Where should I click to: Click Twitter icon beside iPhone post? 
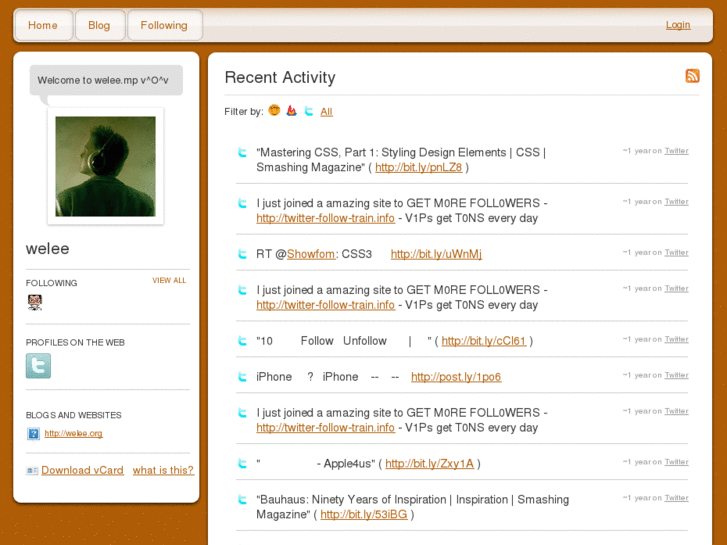242,377
